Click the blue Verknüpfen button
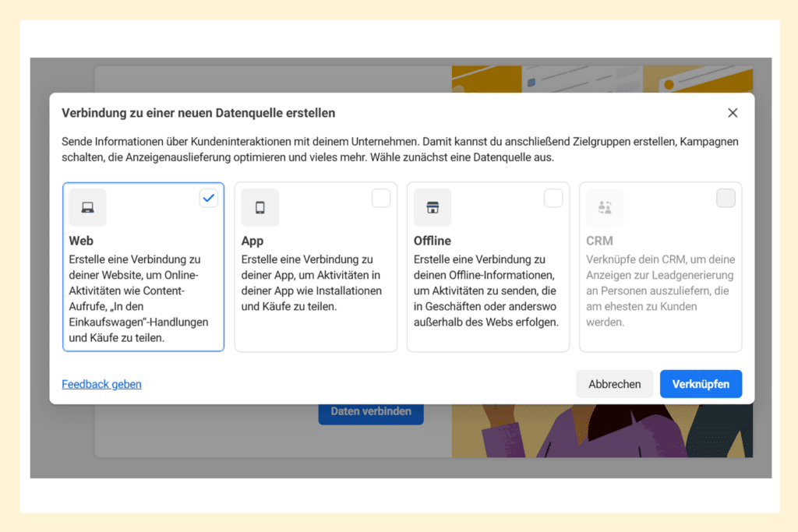 [701, 383]
